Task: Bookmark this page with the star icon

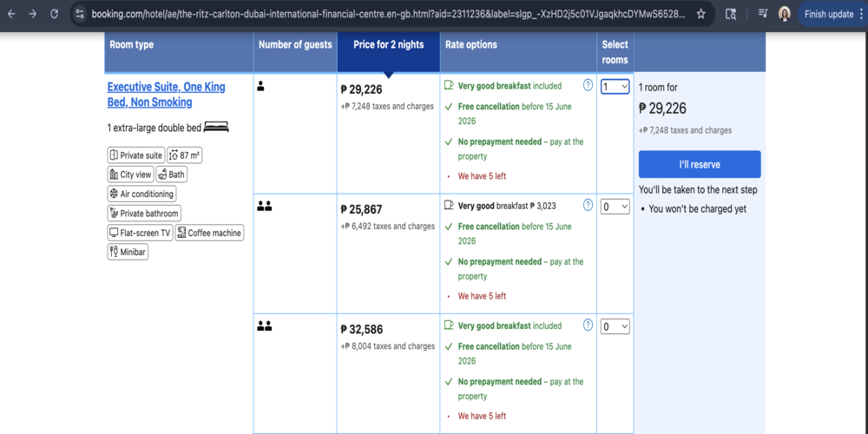Action: (700, 15)
